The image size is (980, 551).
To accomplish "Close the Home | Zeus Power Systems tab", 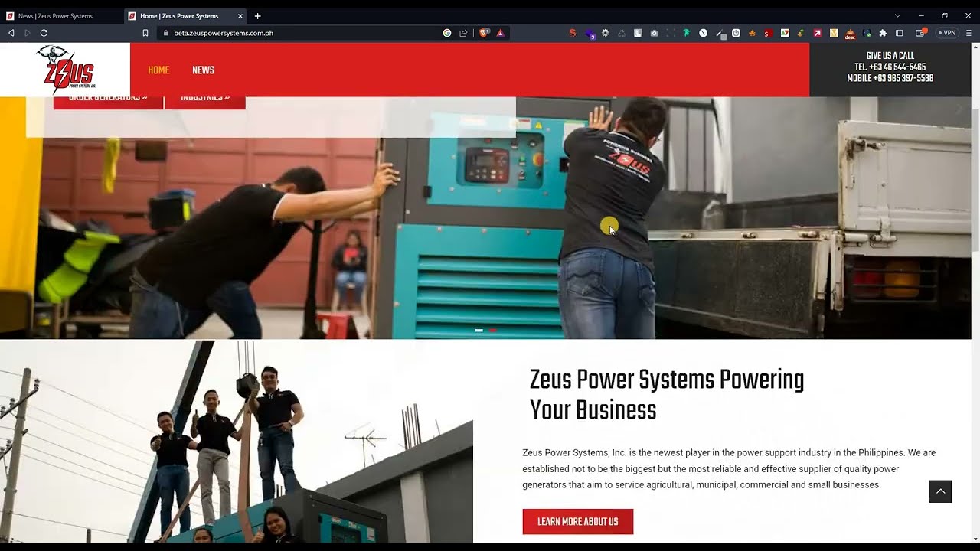I will point(240,15).
